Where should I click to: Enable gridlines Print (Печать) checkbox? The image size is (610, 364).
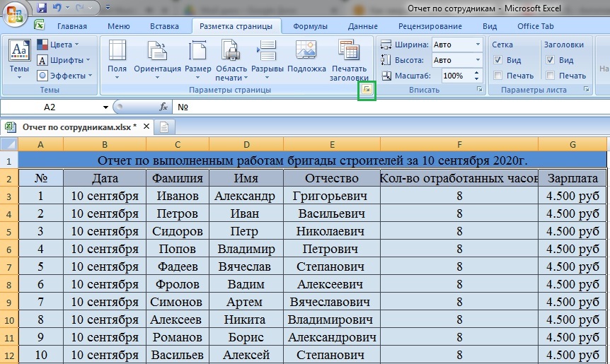(498, 76)
